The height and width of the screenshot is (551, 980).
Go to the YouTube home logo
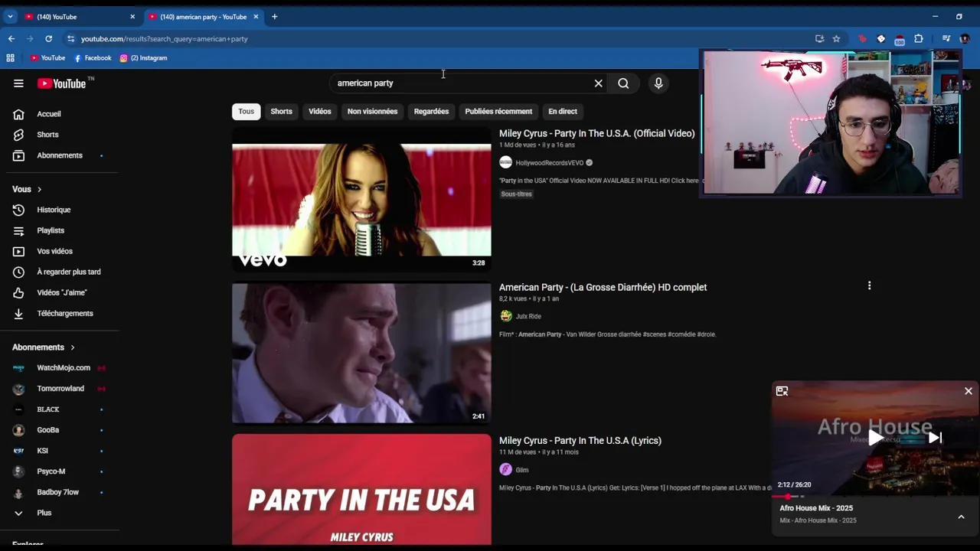click(61, 83)
